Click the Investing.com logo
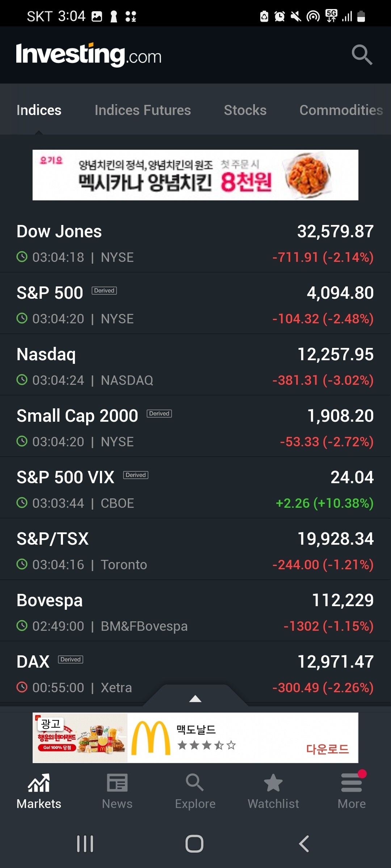Viewport: 391px width, 868px height. [89, 55]
